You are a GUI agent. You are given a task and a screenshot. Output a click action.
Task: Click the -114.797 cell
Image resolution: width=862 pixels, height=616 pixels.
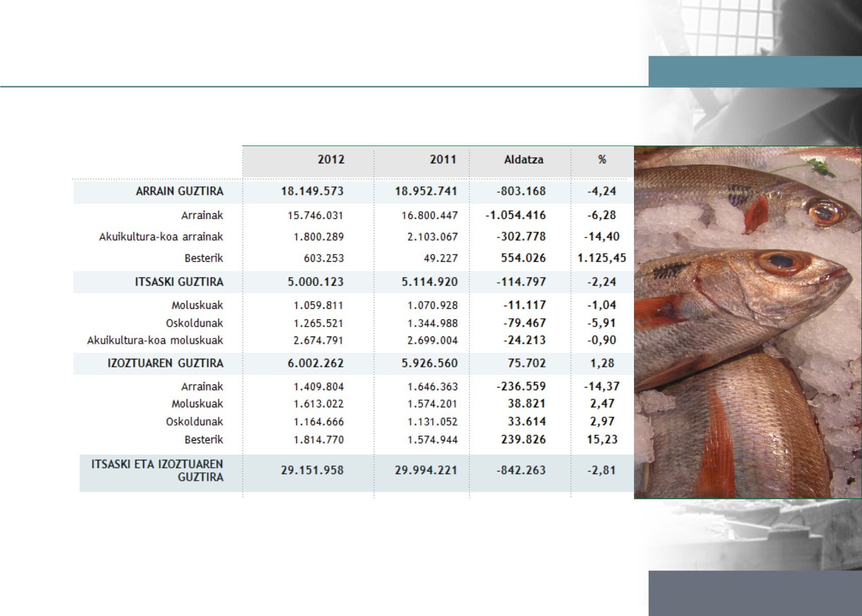tap(521, 282)
